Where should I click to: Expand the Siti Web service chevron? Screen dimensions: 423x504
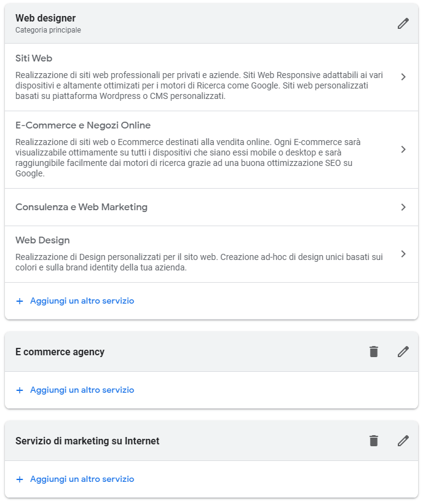(x=403, y=77)
